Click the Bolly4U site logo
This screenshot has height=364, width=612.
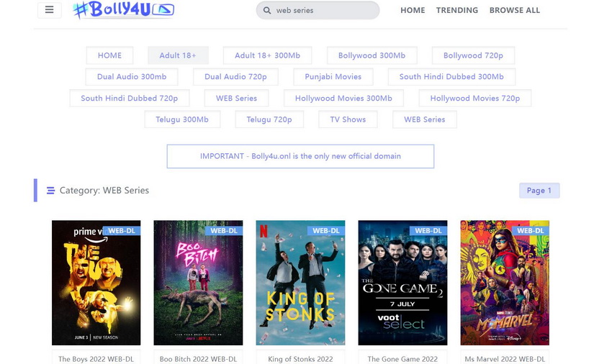123,10
